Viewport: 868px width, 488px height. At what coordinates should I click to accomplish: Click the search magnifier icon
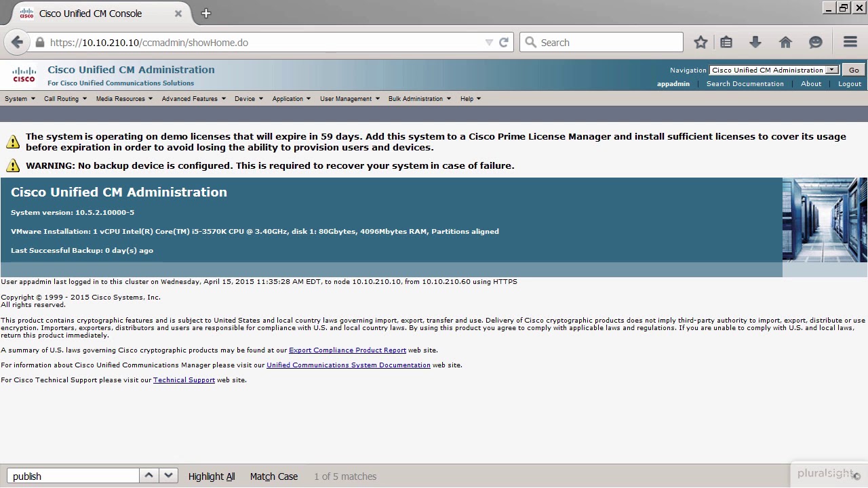point(531,42)
